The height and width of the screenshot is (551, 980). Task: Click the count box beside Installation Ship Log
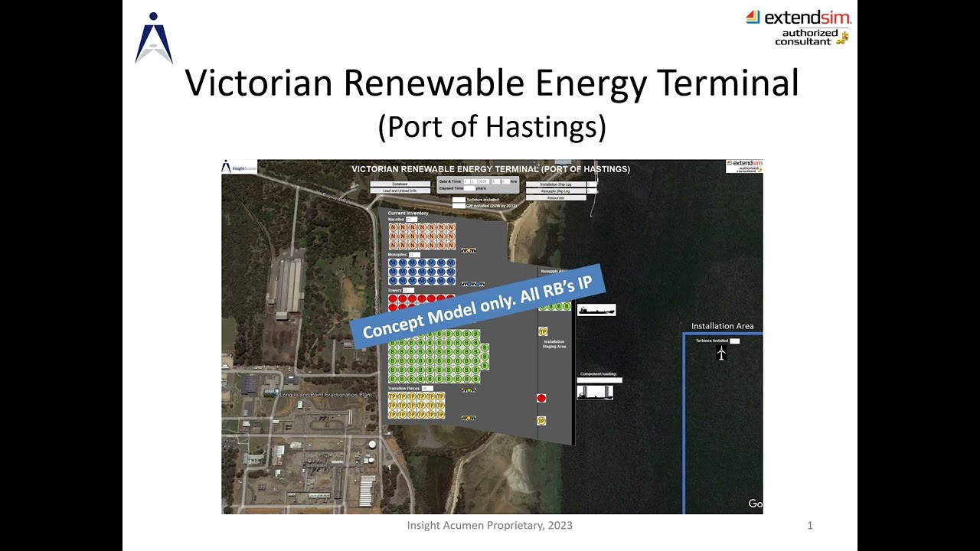coord(591,184)
